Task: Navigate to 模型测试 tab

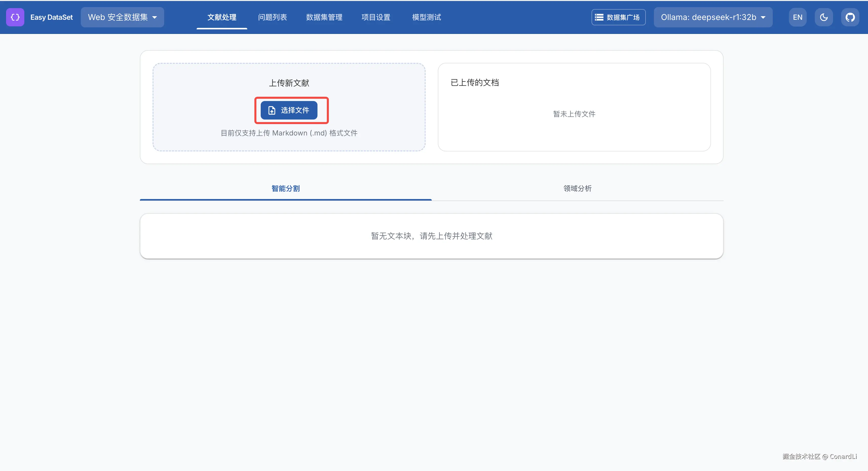Action: pyautogui.click(x=426, y=17)
